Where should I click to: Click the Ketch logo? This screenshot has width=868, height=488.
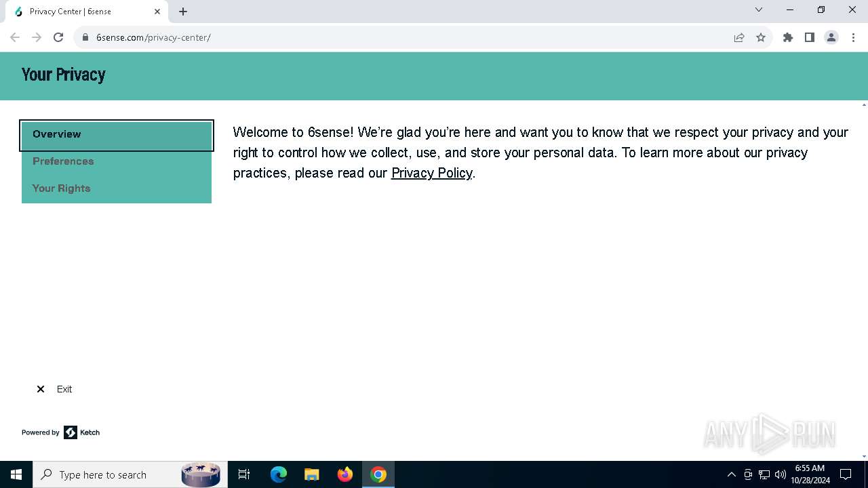pyautogui.click(x=81, y=432)
